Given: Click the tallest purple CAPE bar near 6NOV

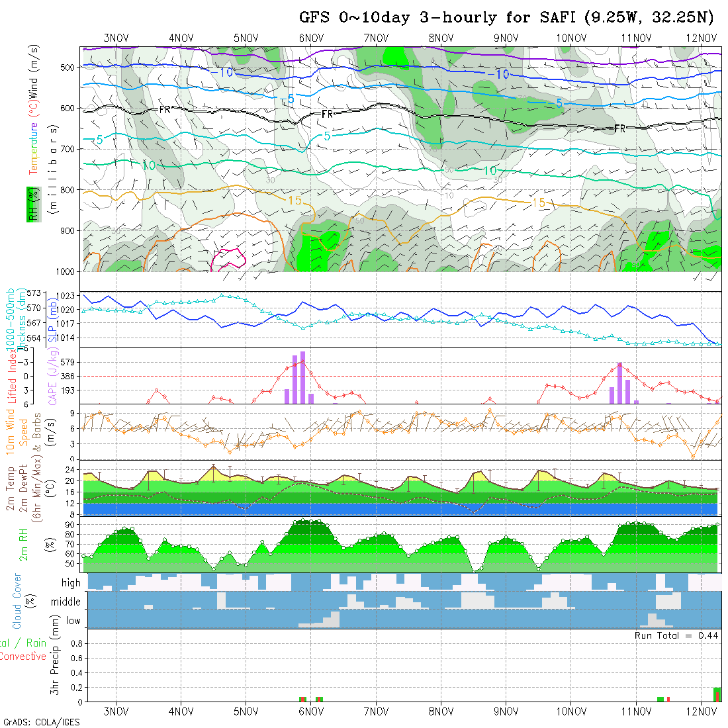Looking at the screenshot, I should tap(302, 377).
